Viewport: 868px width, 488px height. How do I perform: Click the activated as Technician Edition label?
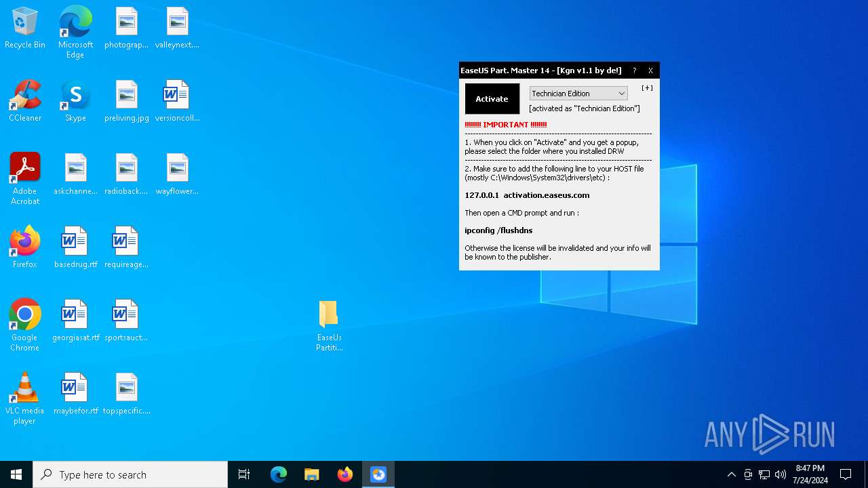(585, 108)
